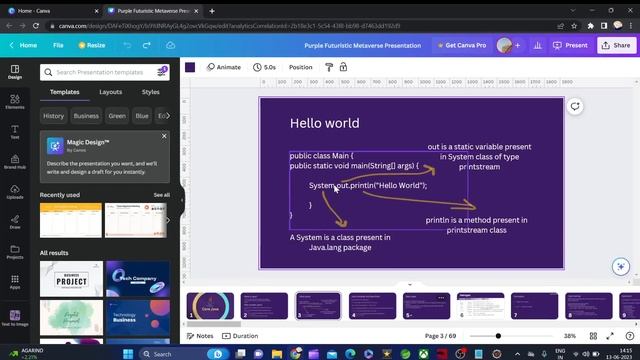Screen dimensions: 640x360
Task: Open the help question mark icon
Action: click(x=630, y=336)
